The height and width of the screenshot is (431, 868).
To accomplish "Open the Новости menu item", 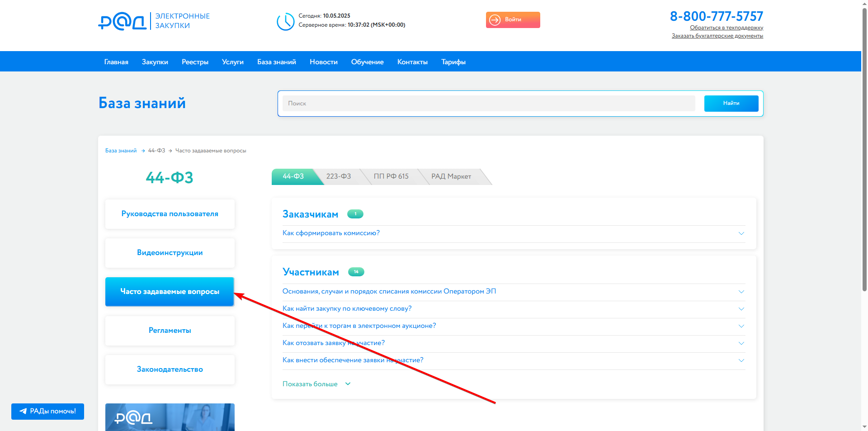I will click(x=324, y=62).
